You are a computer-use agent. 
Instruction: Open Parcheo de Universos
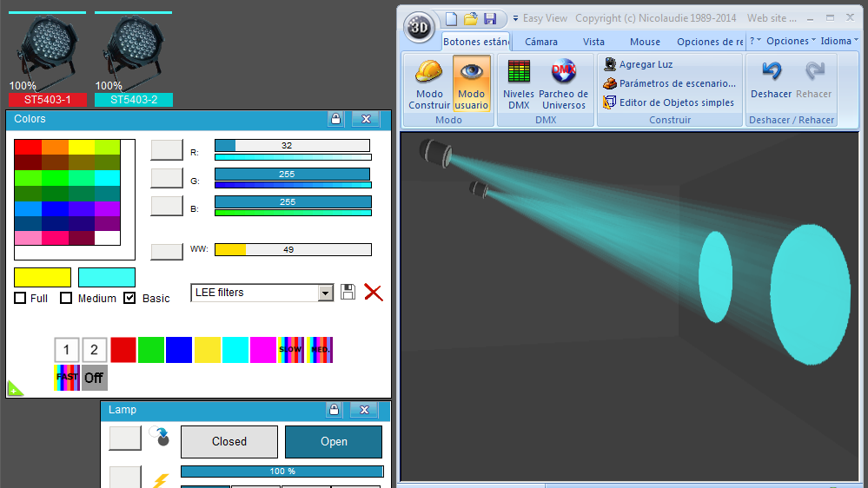tap(564, 84)
